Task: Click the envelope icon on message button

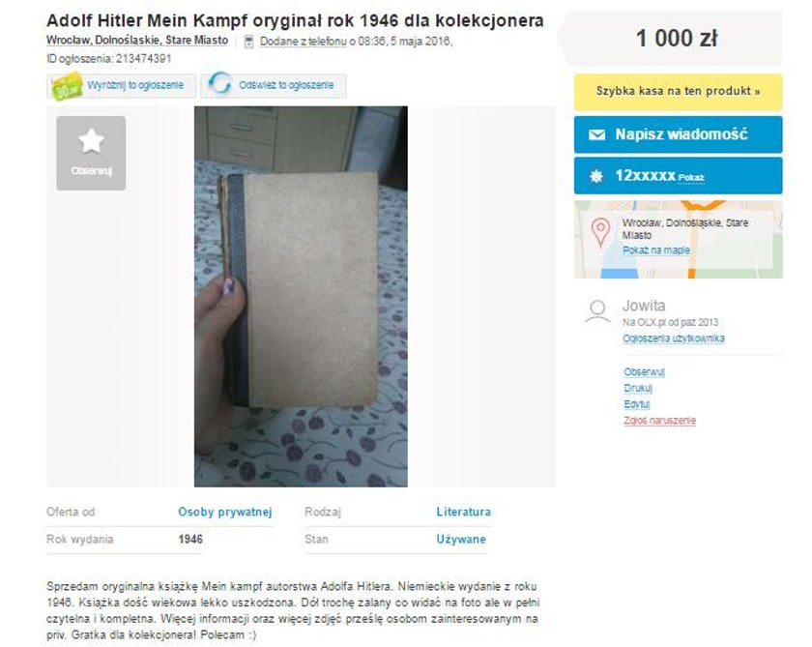Action: point(596,134)
